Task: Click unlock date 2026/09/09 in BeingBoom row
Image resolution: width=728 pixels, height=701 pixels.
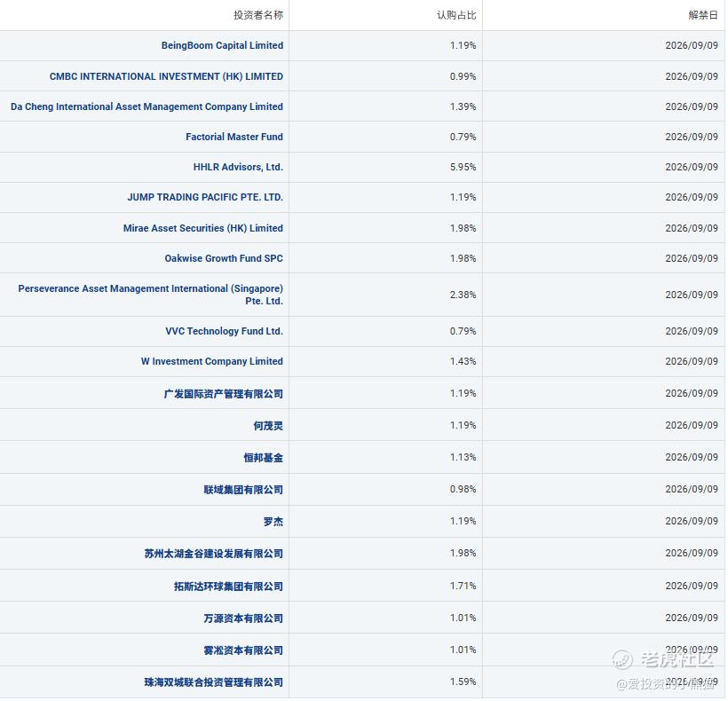Action: [x=692, y=45]
